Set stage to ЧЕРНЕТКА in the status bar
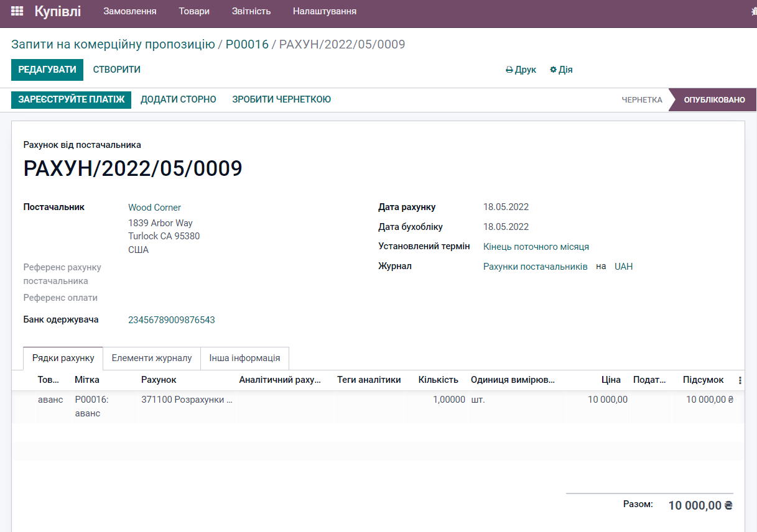Viewport: 757px width, 532px height. click(641, 99)
